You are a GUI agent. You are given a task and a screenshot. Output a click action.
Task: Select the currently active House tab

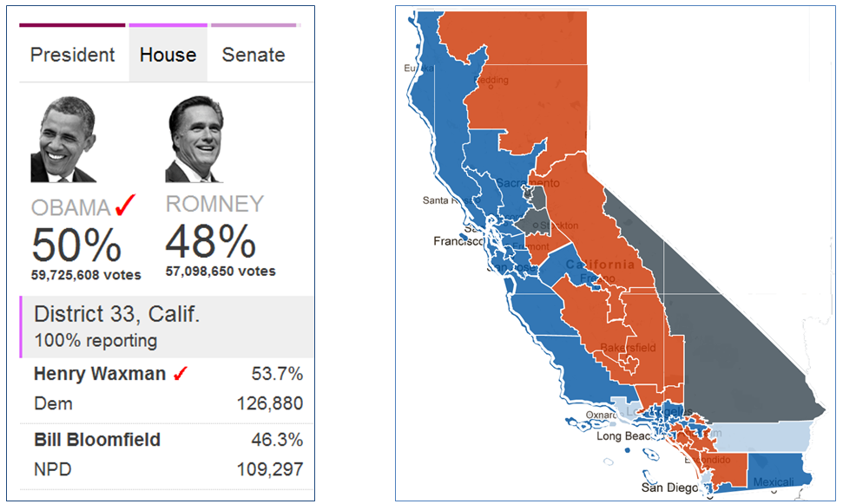coord(167,54)
